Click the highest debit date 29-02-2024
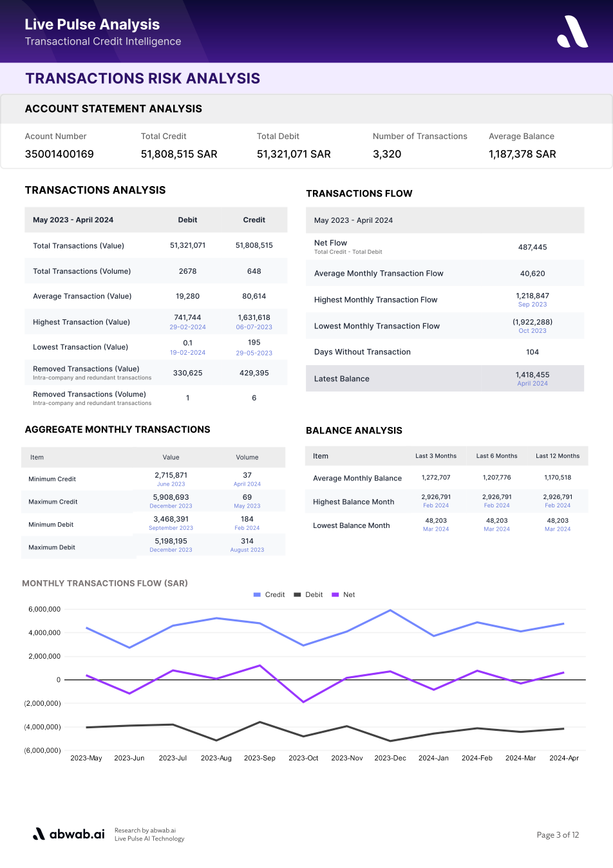The width and height of the screenshot is (613, 868). (x=188, y=327)
